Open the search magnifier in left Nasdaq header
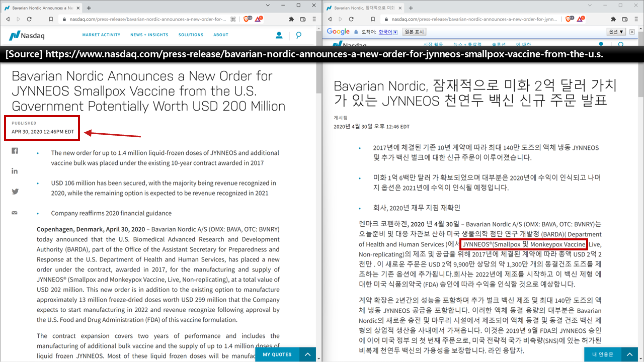 click(x=299, y=35)
